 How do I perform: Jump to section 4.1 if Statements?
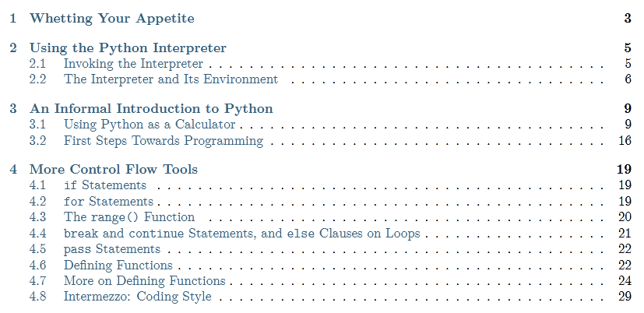(104, 185)
